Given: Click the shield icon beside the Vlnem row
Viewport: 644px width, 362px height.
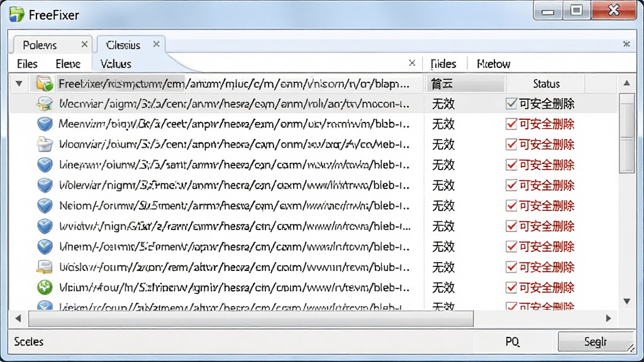Looking at the screenshot, I should [45, 246].
